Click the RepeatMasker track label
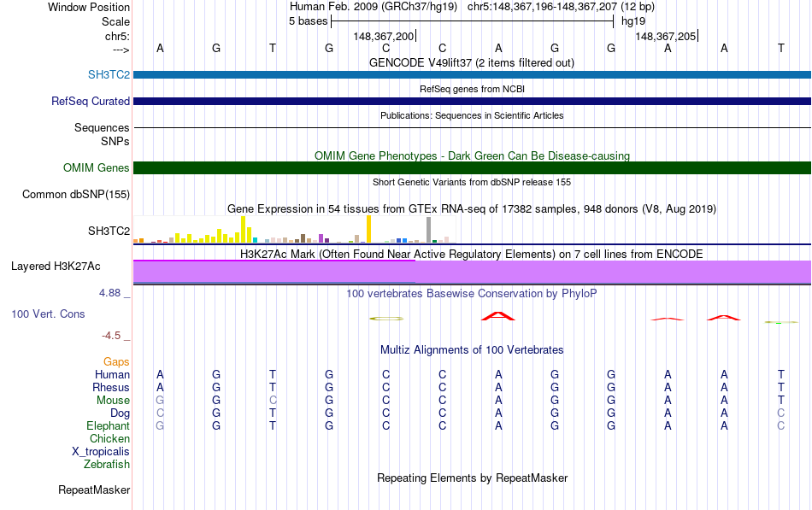This screenshot has width=812, height=510. pos(94,489)
